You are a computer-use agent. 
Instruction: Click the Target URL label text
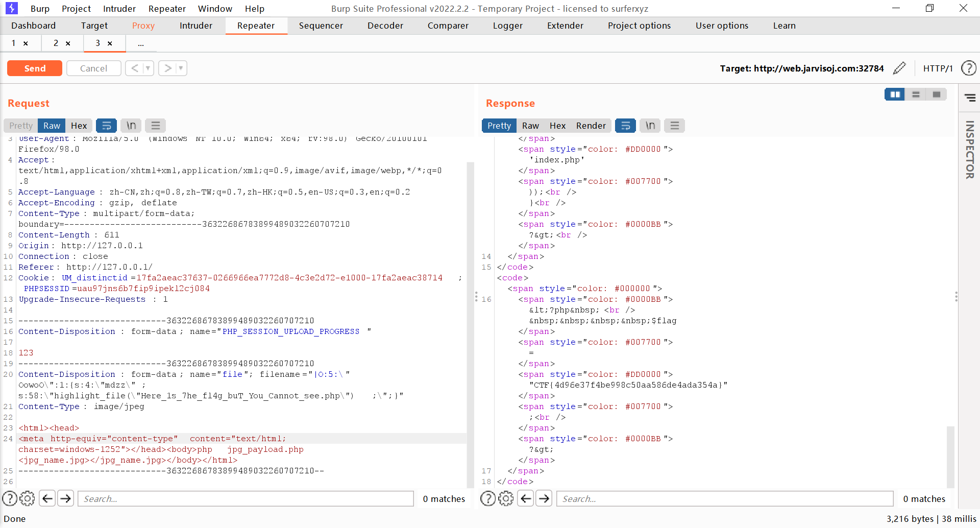802,68
